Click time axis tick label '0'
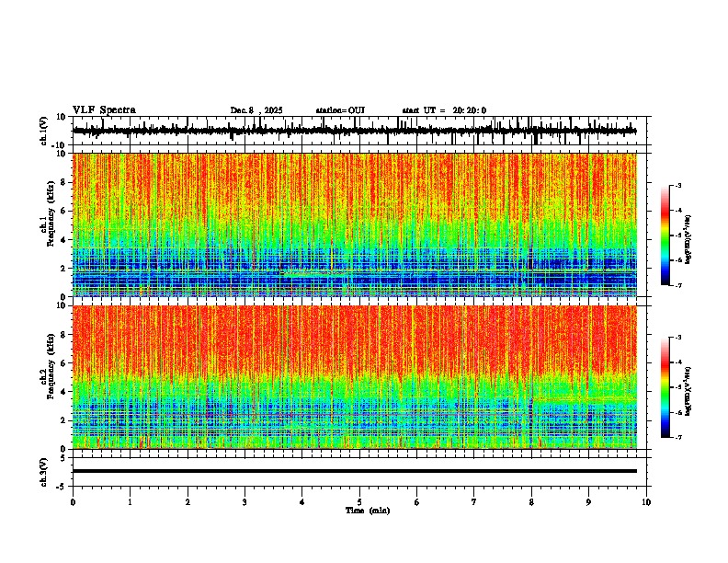The height and width of the screenshot is (563, 728). tap(73, 502)
